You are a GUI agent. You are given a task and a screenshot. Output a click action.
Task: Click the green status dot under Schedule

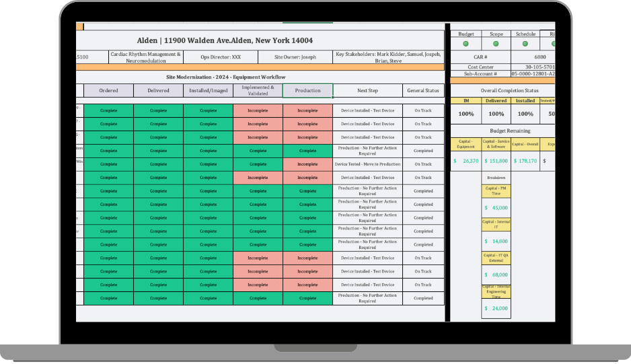[525, 44]
